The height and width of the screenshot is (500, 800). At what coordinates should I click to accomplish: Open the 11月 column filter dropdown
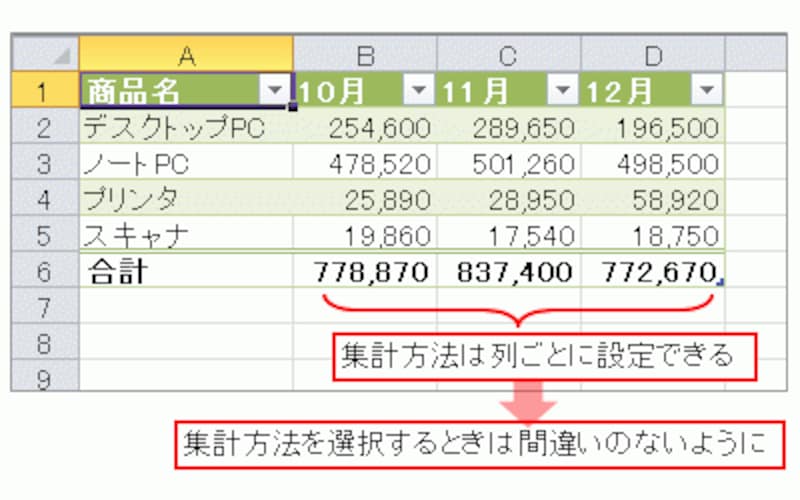(x=563, y=90)
